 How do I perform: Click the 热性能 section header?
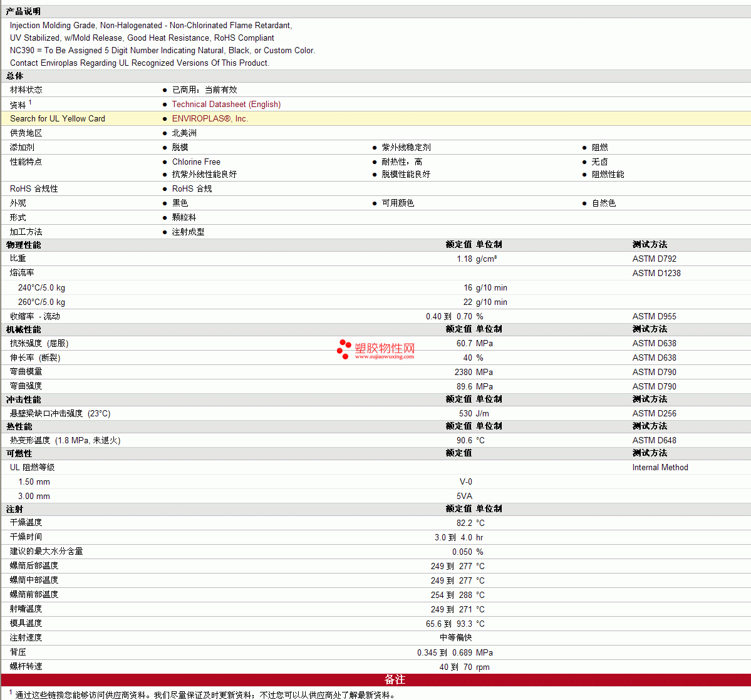[x=19, y=426]
